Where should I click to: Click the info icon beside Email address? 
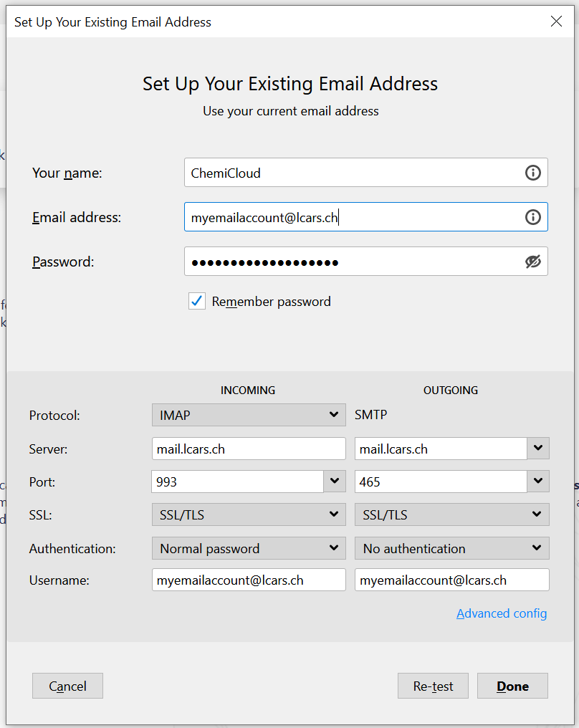coord(532,217)
